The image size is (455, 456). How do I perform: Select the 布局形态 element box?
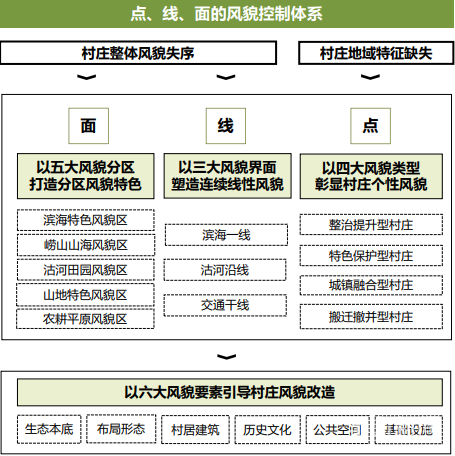[x=121, y=429]
